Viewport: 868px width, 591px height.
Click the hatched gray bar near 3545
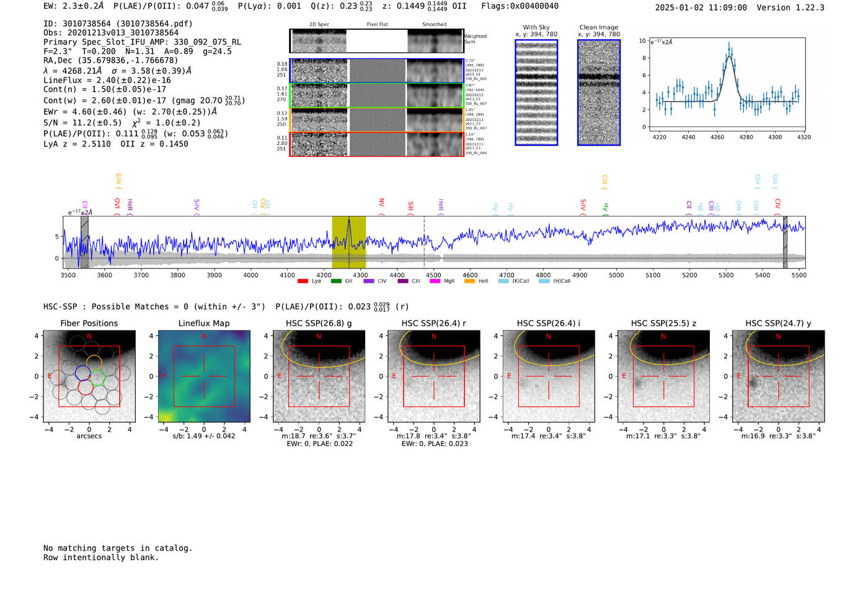pos(84,242)
